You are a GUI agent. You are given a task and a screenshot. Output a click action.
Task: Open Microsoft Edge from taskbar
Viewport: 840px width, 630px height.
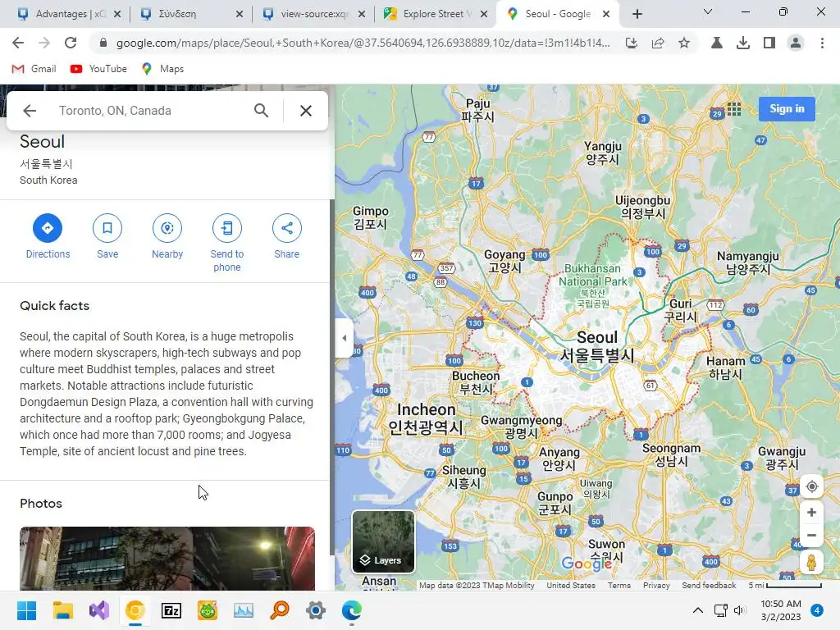352,610
